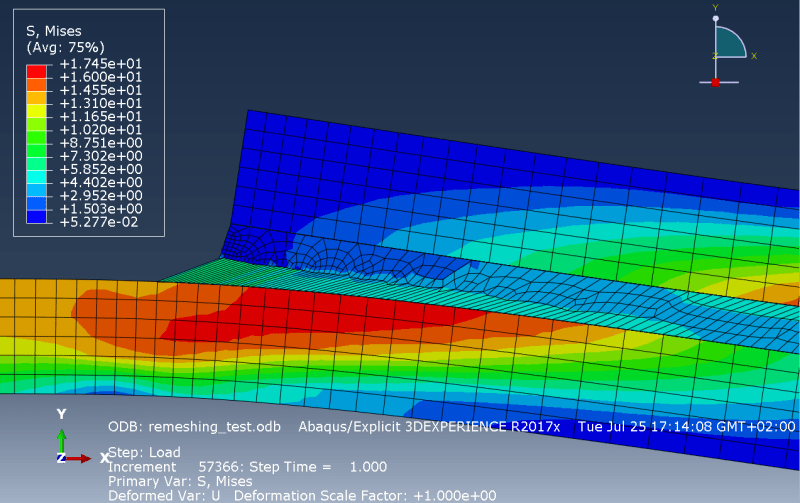The width and height of the screenshot is (800, 503).
Task: Click the XYZ coordinate triad
Action: pos(83,437)
